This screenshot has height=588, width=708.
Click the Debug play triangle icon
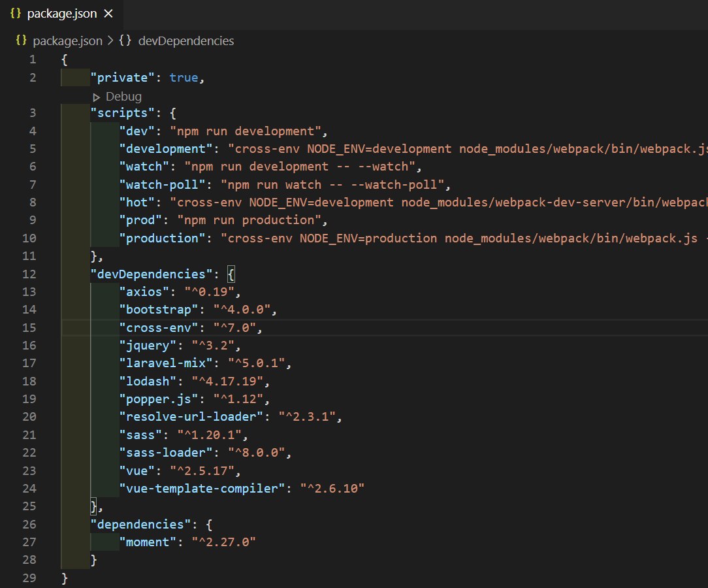(x=96, y=97)
